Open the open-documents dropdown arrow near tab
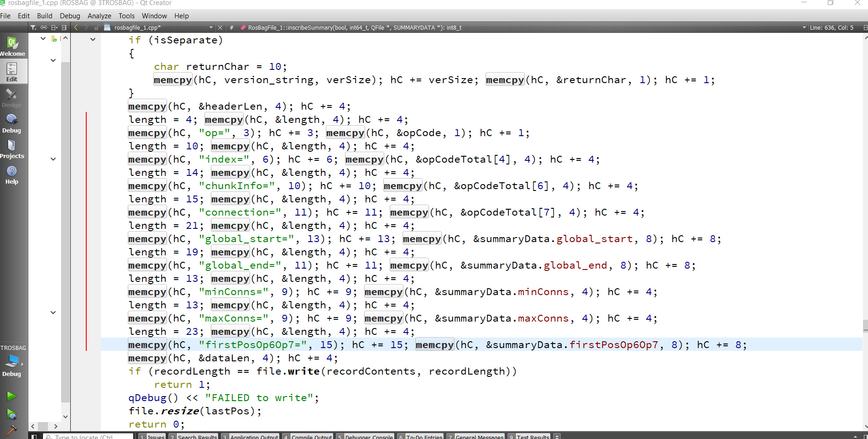This screenshot has width=868, height=439. click(211, 27)
